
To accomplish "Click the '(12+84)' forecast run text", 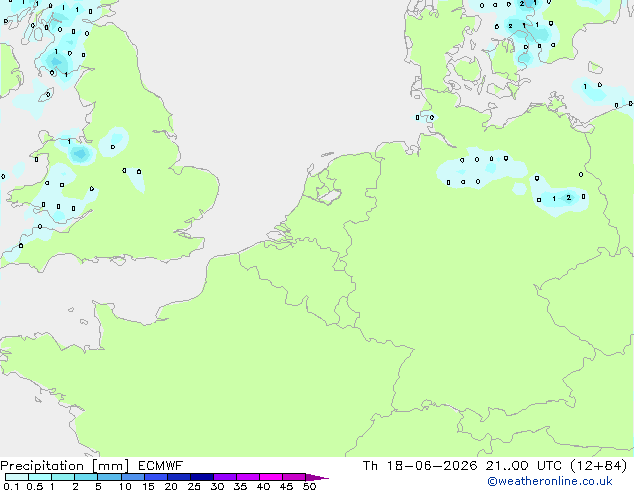I will [x=598, y=466].
